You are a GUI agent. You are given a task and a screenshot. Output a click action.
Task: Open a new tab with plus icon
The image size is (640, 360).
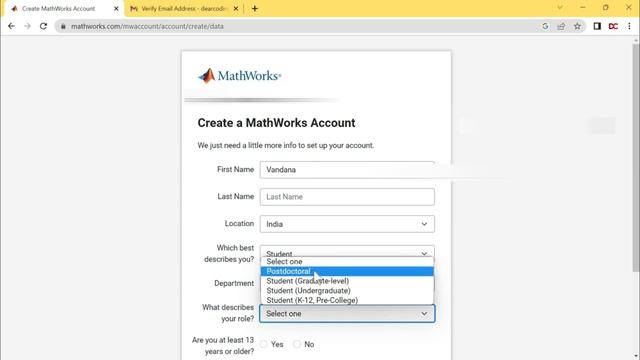255,8
